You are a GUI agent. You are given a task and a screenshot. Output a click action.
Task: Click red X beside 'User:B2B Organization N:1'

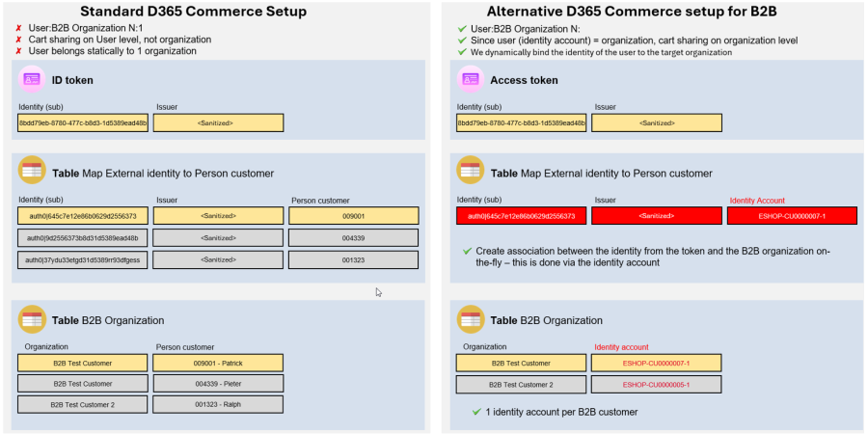(x=18, y=27)
